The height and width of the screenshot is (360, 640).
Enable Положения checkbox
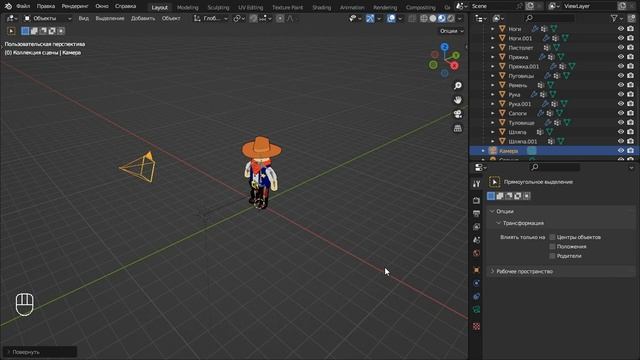(x=552, y=247)
